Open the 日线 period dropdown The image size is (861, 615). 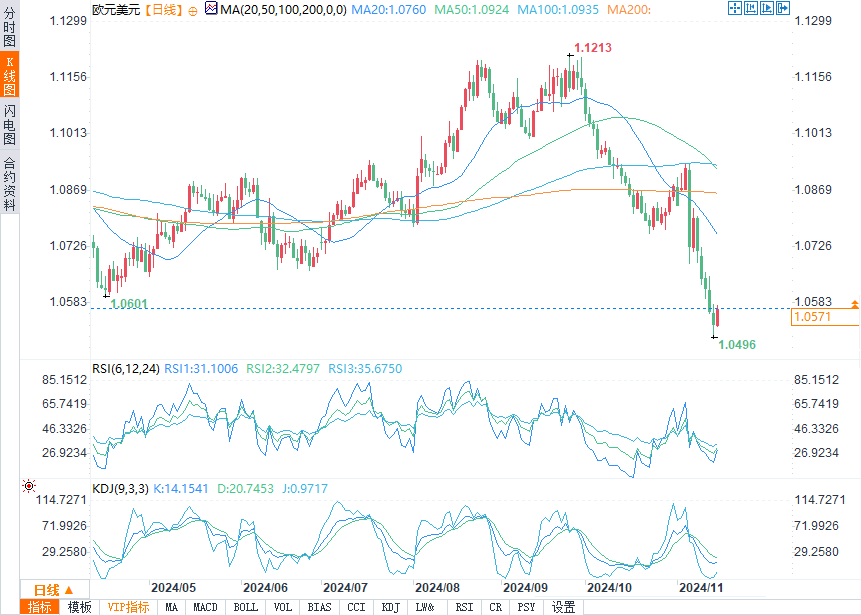tap(54, 590)
